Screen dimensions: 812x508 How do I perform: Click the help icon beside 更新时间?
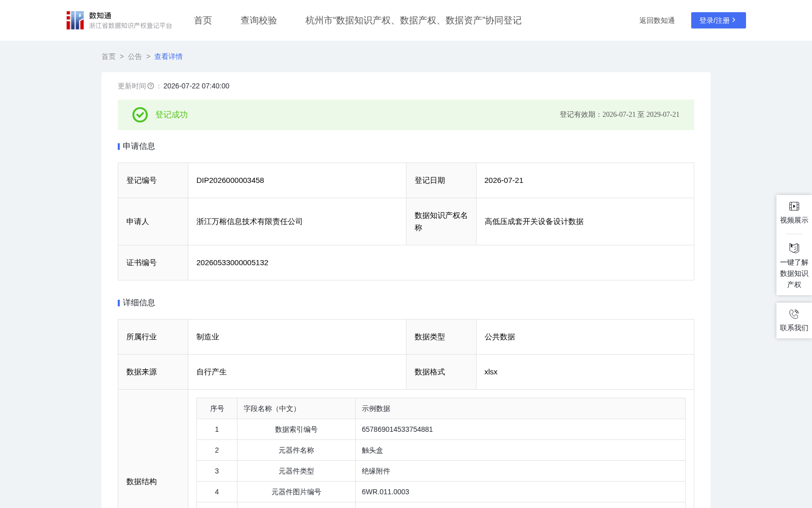click(151, 86)
